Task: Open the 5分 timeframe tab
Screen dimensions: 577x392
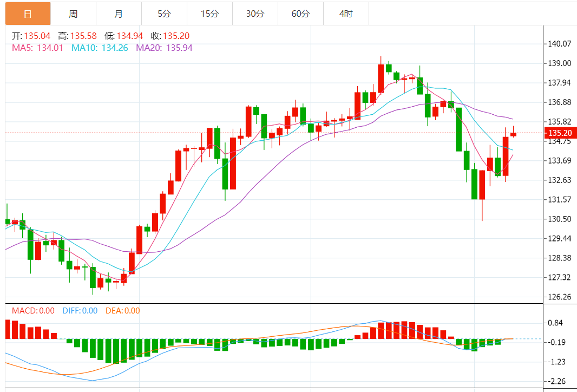Action: click(164, 14)
